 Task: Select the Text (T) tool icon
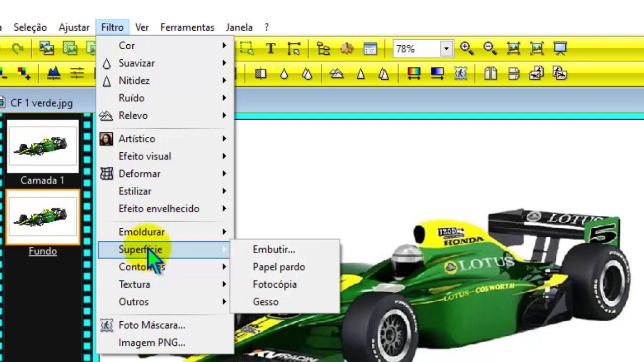[271, 49]
